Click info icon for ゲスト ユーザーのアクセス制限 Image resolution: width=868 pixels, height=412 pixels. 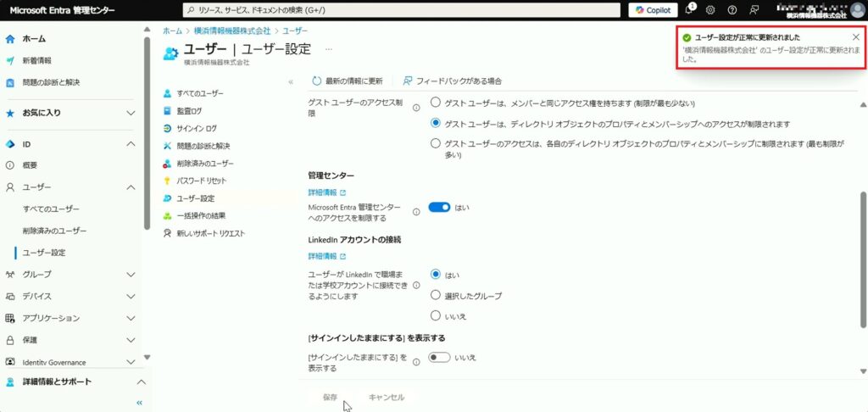pos(416,108)
